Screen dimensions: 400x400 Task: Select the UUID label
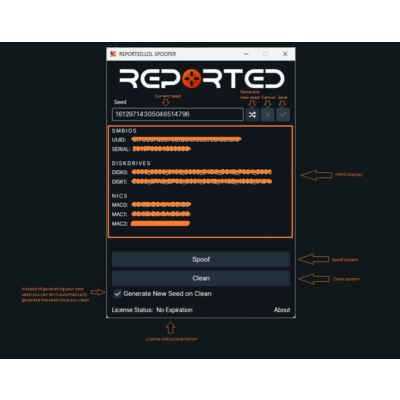[x=119, y=140]
